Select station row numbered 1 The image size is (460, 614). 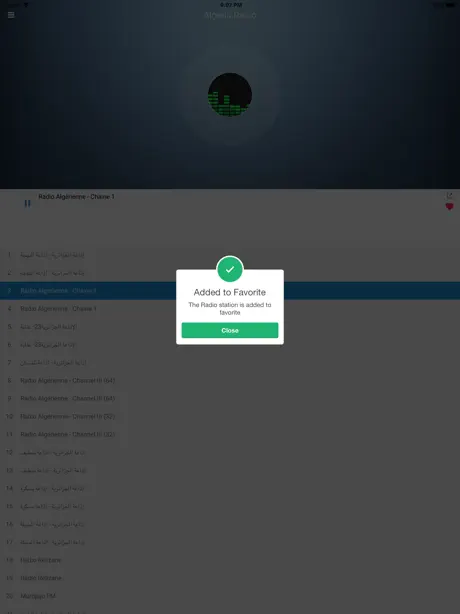tap(230, 255)
